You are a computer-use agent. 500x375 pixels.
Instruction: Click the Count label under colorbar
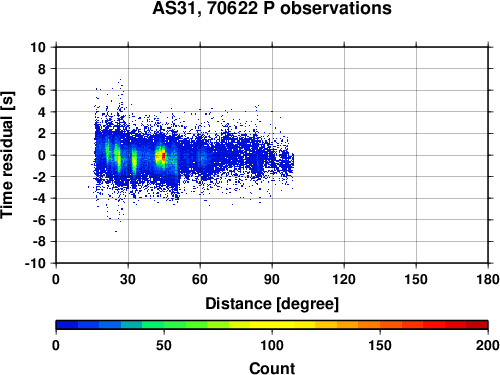pyautogui.click(x=272, y=368)
